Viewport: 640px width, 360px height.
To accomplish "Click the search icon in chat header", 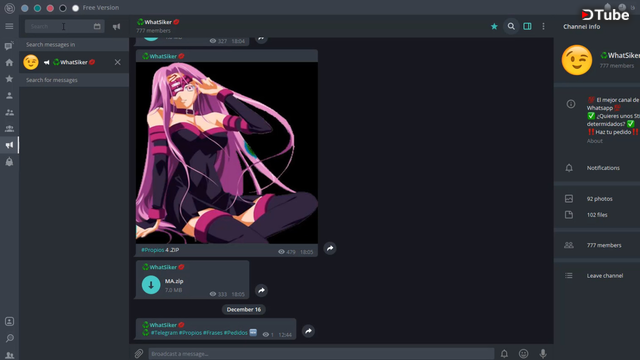I will pos(511,27).
